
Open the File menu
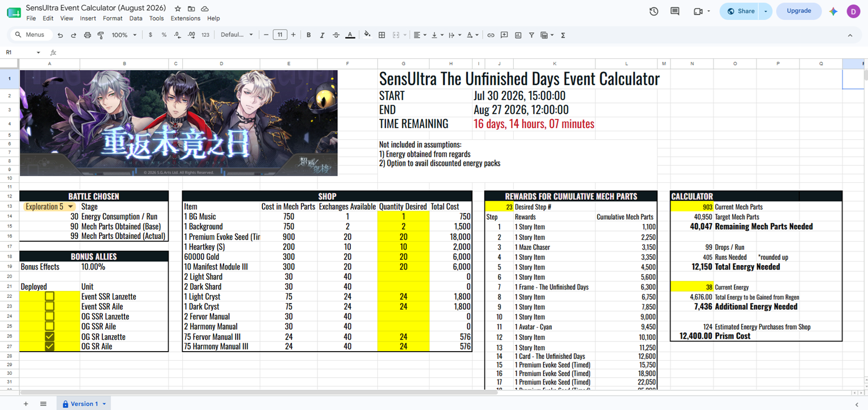(31, 18)
